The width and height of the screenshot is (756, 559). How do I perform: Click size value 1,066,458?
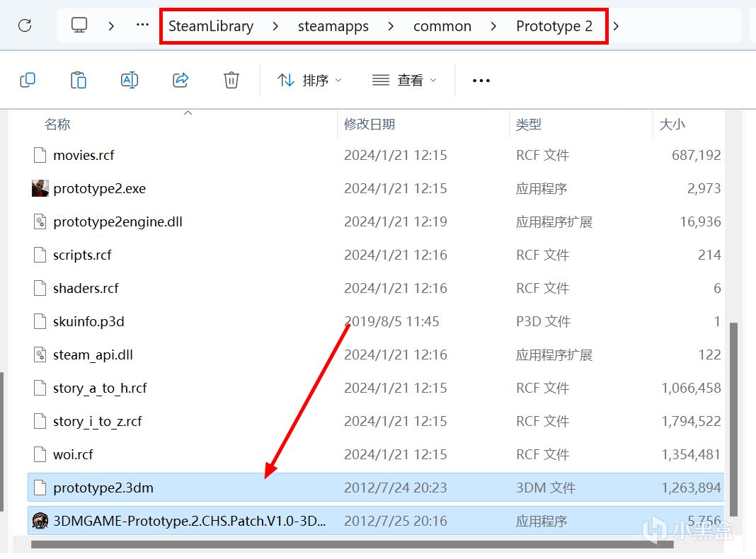[x=692, y=388]
